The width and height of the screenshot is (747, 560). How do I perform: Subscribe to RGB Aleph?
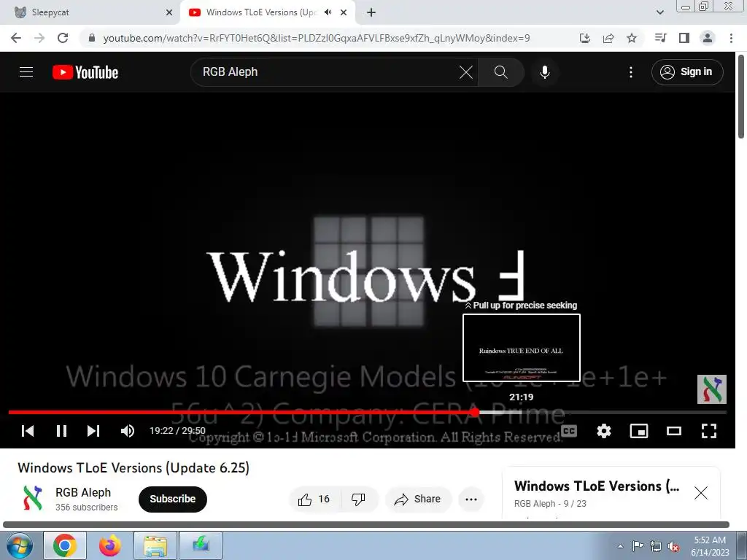pos(172,499)
